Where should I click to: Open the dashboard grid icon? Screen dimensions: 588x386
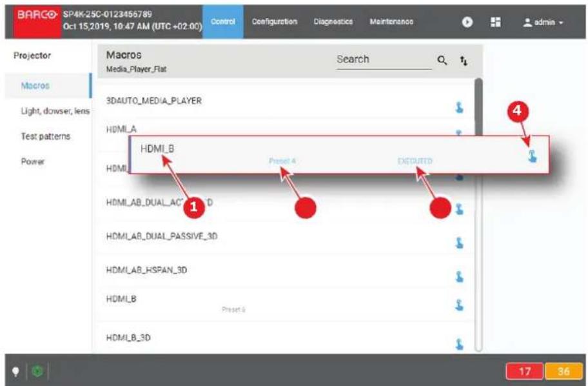[496, 22]
